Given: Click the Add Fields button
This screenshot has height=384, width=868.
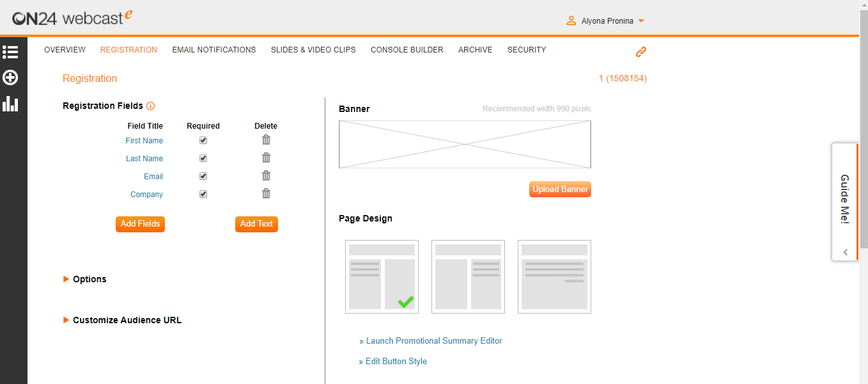Looking at the screenshot, I should [x=140, y=224].
